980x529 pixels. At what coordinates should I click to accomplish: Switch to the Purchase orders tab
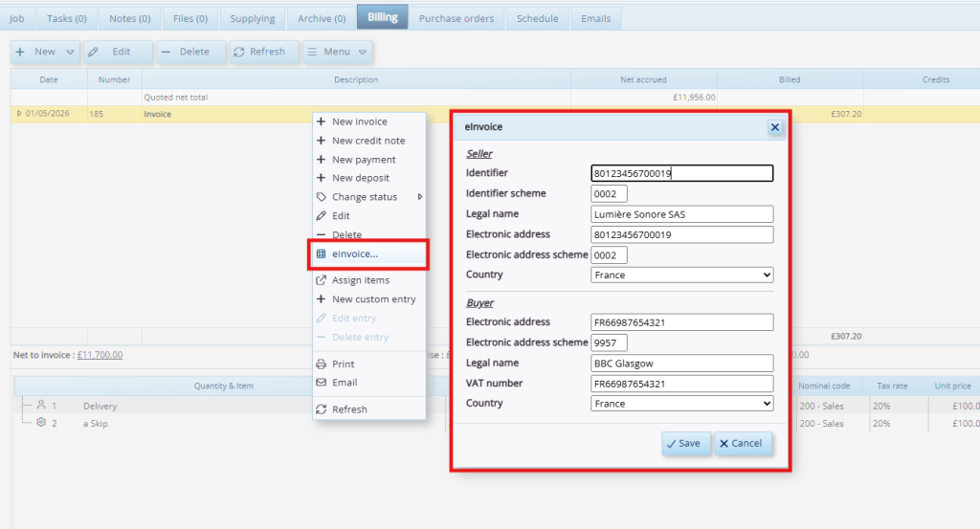[457, 18]
